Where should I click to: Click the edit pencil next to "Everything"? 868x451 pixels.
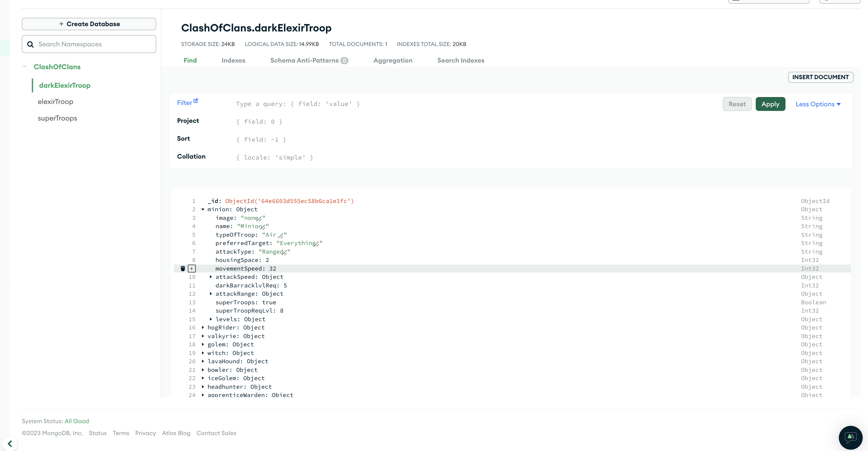click(316, 244)
